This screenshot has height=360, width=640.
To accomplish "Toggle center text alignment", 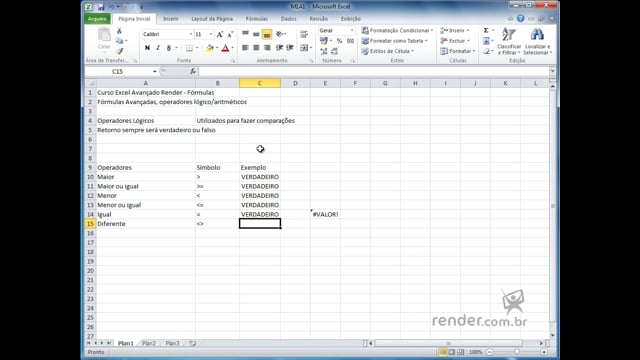I will click(256, 48).
